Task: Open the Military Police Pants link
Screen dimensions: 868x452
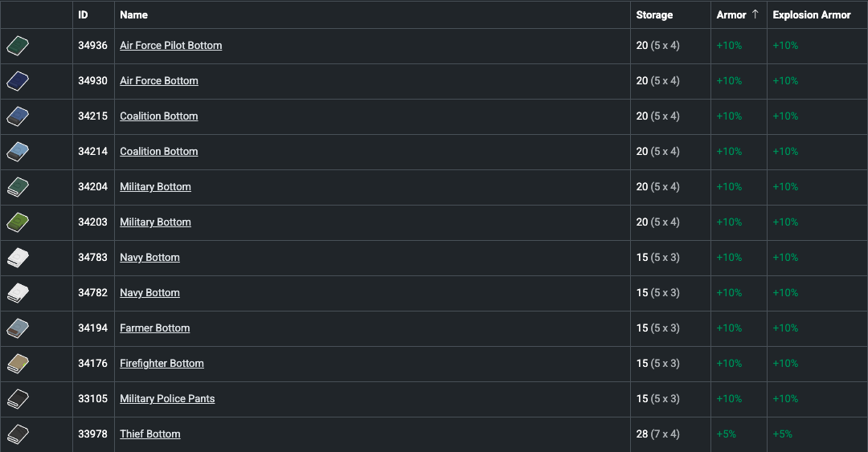Action: point(167,399)
